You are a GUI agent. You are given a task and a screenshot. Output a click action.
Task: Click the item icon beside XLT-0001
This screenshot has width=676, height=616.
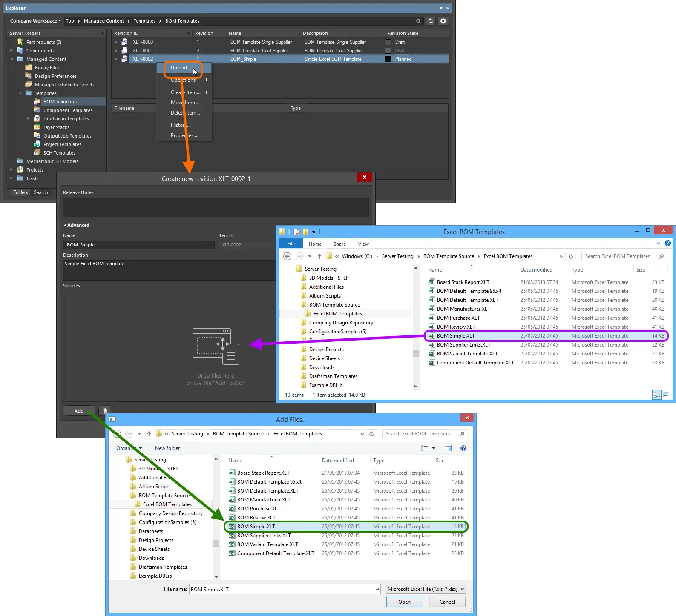[x=125, y=51]
